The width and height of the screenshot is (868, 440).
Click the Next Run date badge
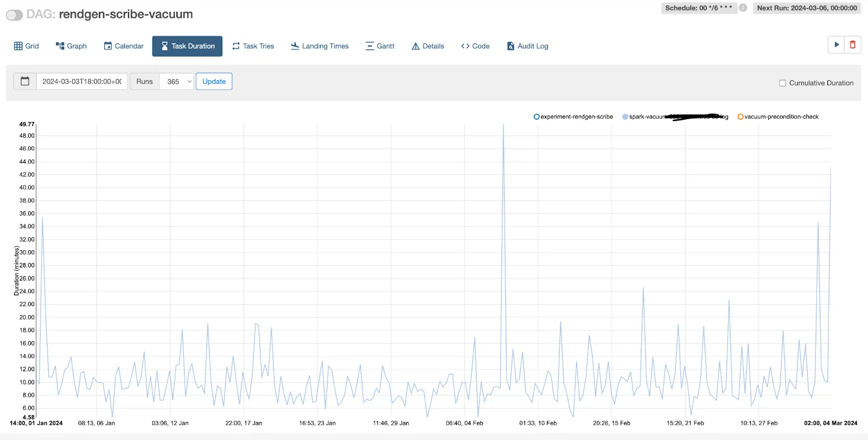(807, 8)
